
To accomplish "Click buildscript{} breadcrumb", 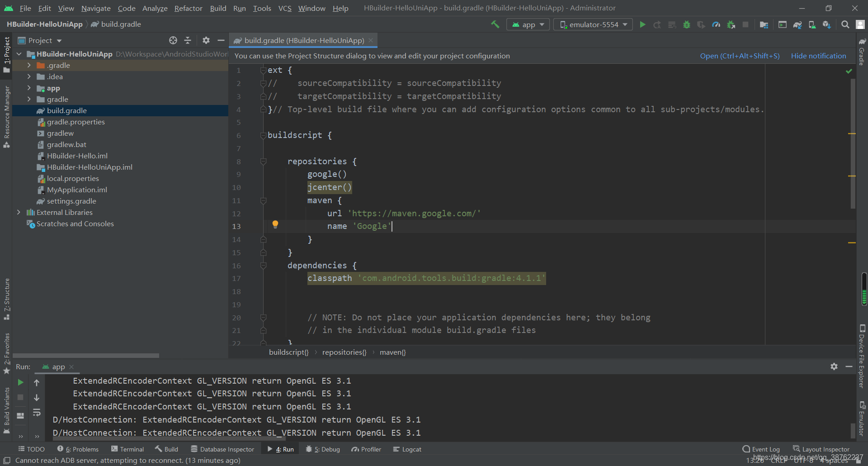I will click(x=288, y=352).
